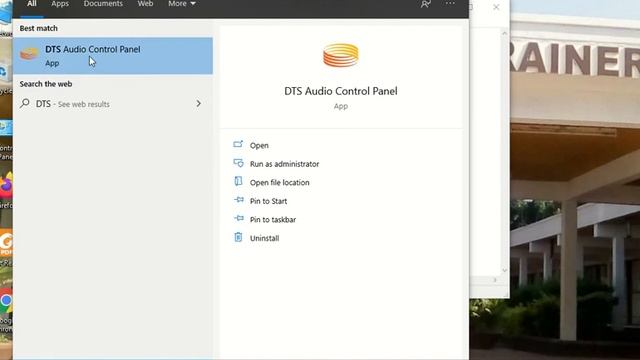640x360 pixels.
Task: Click background window scrollbar up arrow
Action: point(504,33)
